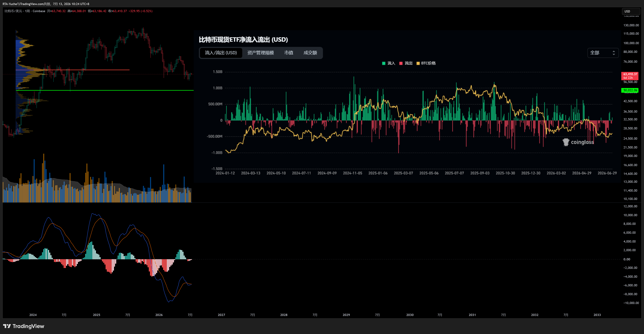Toggle the 流入 legend series

tap(389, 63)
